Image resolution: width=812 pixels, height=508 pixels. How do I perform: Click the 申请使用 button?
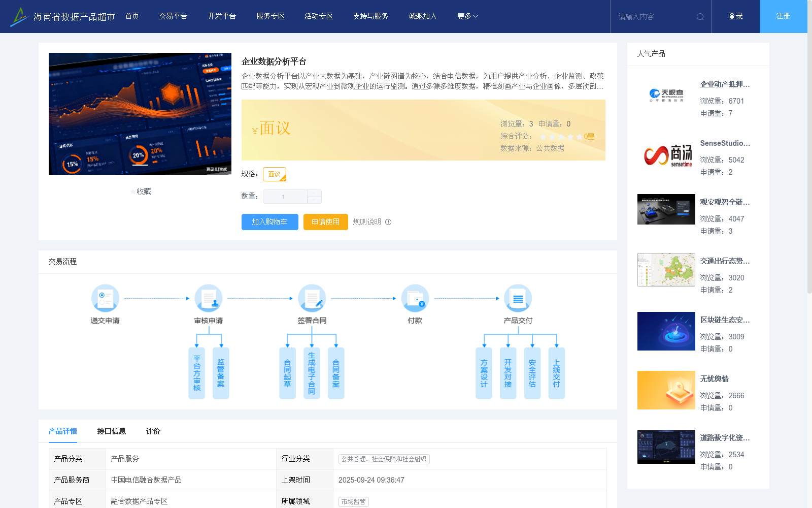[326, 222]
